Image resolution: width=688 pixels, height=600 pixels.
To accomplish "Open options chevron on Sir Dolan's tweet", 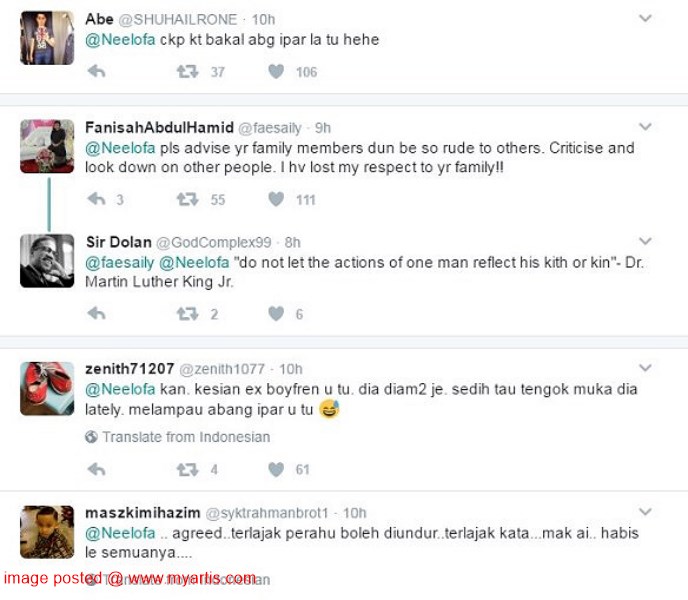I will point(645,241).
